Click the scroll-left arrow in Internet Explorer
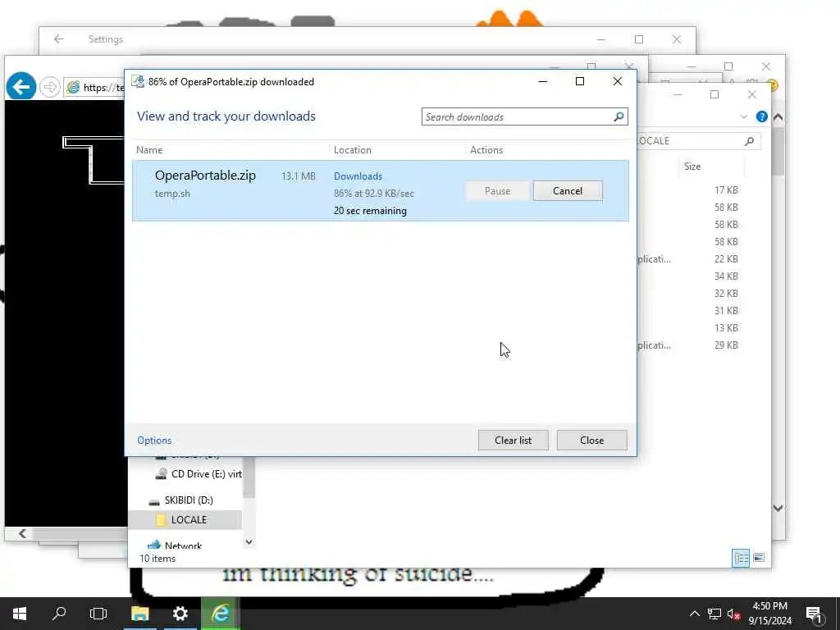 click(x=22, y=533)
